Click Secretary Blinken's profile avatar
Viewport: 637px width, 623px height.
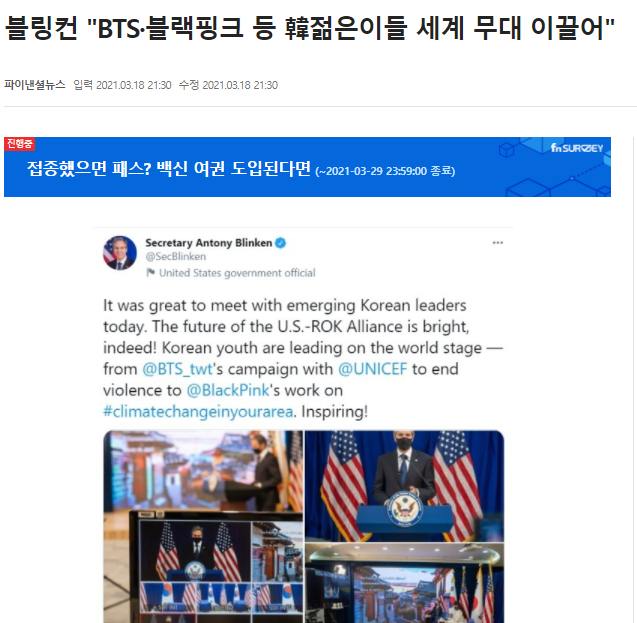click(119, 253)
